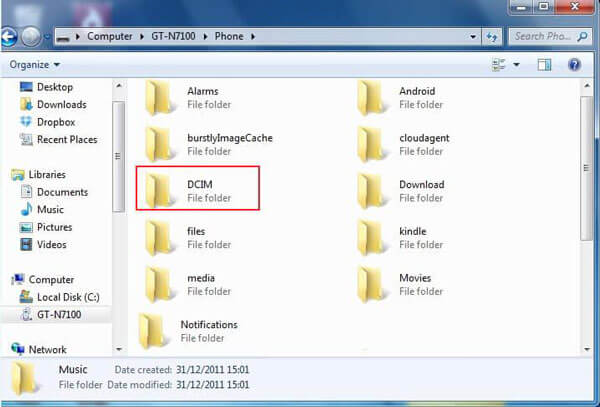This screenshot has height=407, width=600.
Task: Open the Music library
Action: click(x=42, y=210)
